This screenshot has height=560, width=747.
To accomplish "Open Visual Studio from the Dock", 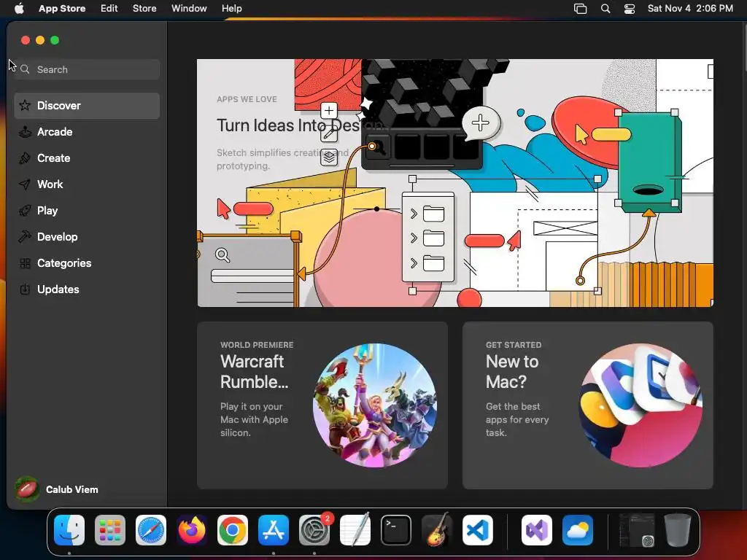I will 537,530.
